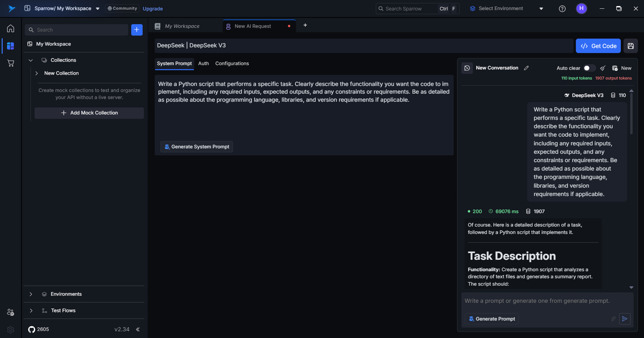
Task: Expand the Test Flows section
Action: (x=31, y=310)
